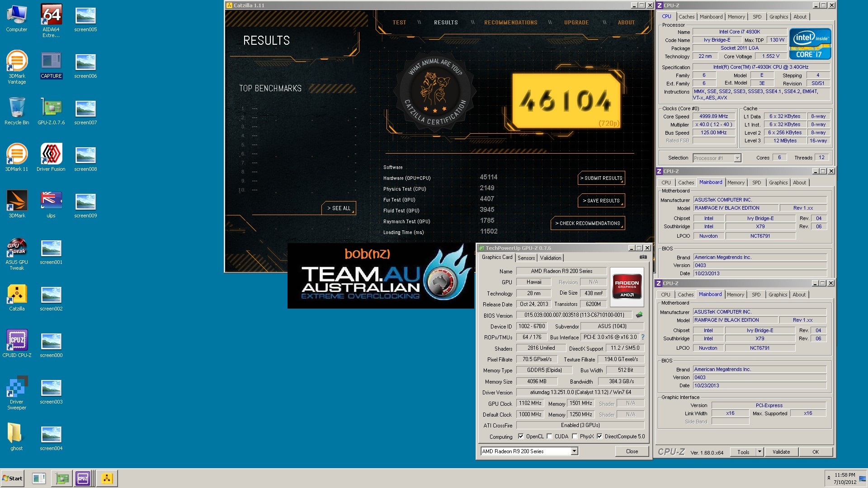Open the Windows Start menu
The image size is (868, 488).
coord(12,478)
